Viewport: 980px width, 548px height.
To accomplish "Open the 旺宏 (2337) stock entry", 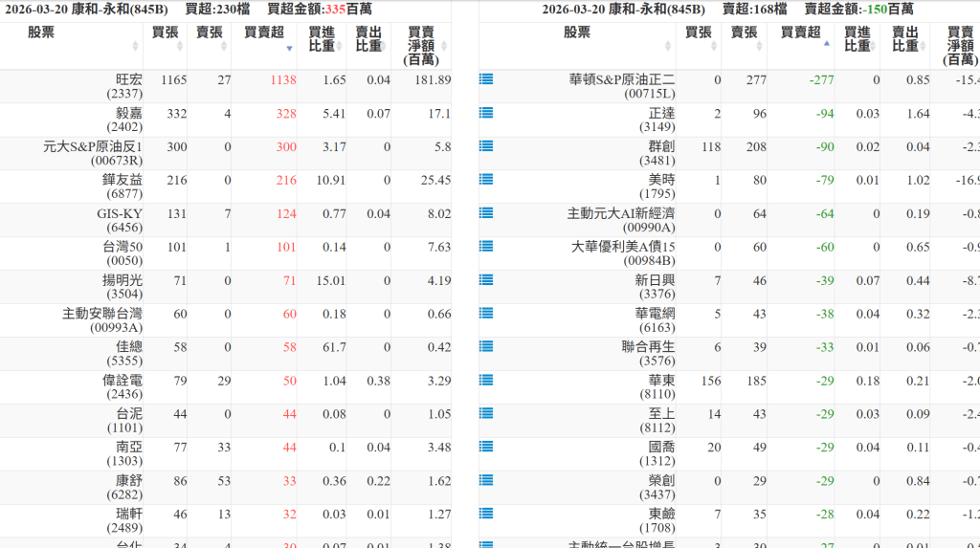I will point(128,86).
